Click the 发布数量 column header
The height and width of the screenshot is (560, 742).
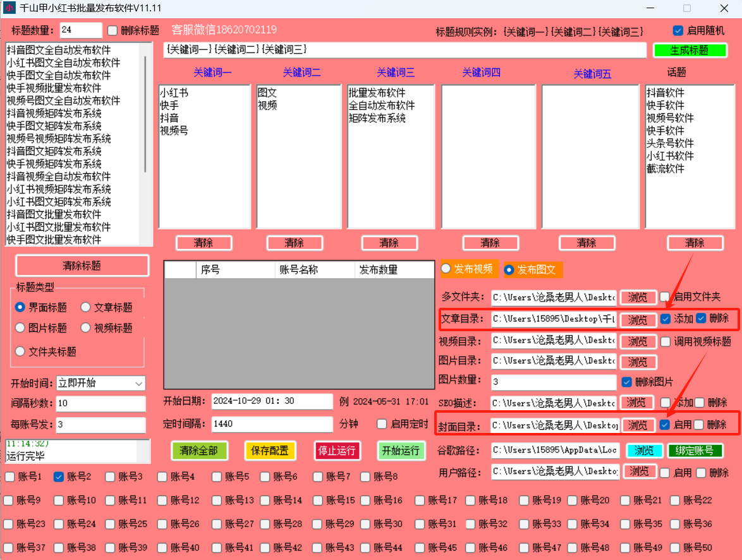[x=394, y=270]
